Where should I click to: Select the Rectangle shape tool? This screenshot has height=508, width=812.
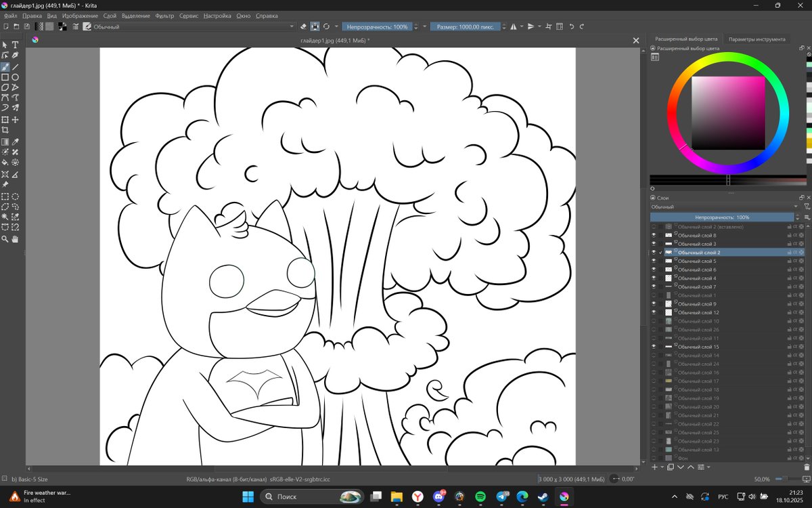coord(5,77)
